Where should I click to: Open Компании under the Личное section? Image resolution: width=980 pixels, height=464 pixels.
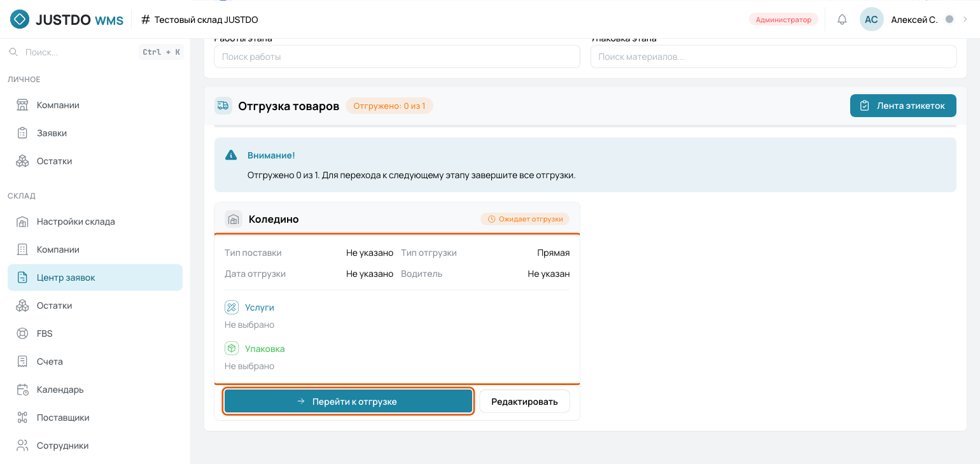tap(95, 105)
